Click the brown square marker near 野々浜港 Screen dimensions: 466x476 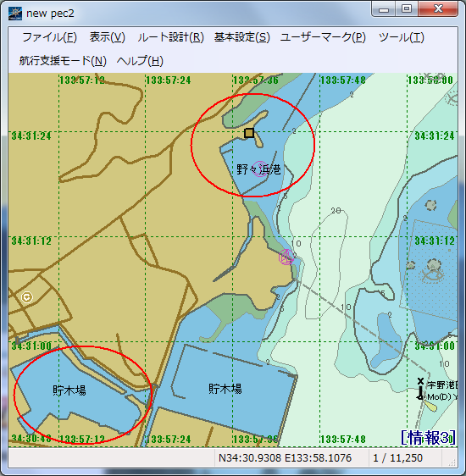pyautogui.click(x=249, y=133)
